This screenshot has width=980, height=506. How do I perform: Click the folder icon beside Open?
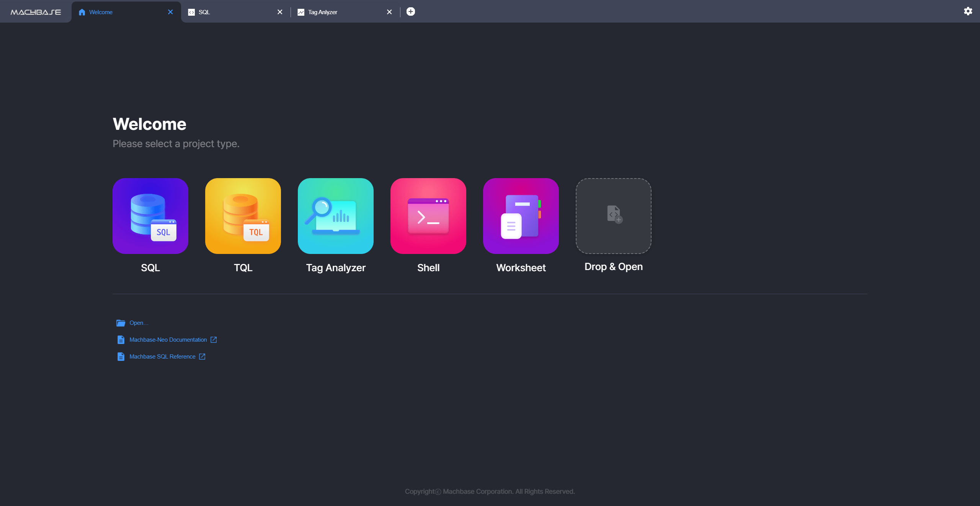(121, 323)
